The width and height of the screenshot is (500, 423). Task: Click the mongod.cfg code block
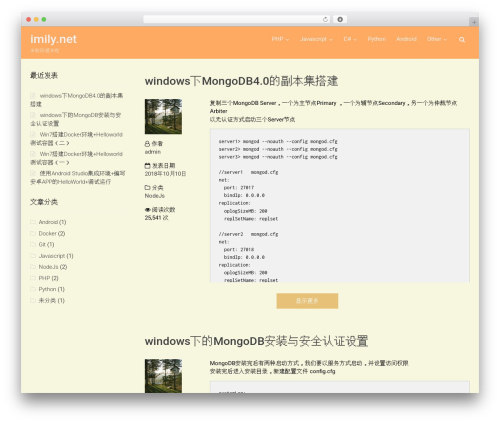pyautogui.click(x=340, y=205)
